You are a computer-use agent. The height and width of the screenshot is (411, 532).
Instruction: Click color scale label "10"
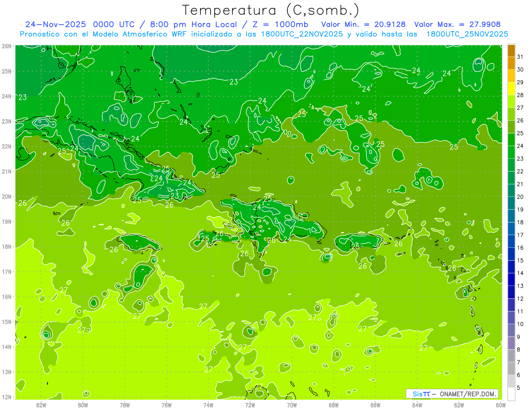pos(520,324)
